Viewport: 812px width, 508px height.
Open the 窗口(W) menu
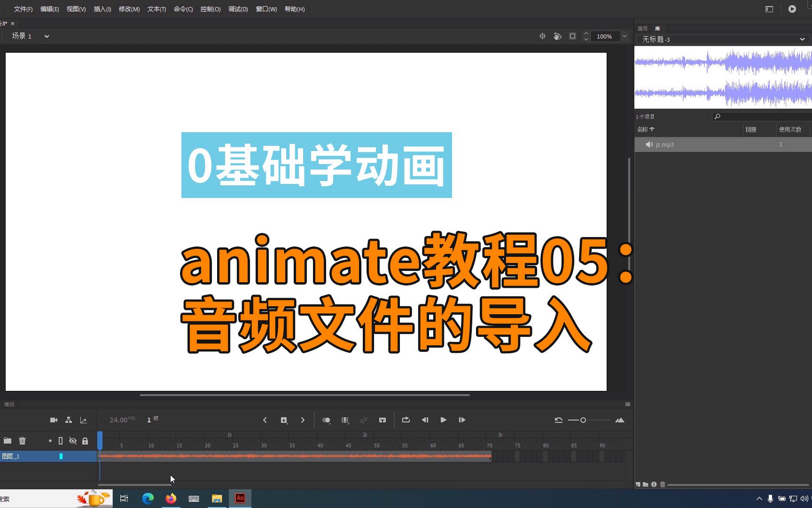(266, 9)
